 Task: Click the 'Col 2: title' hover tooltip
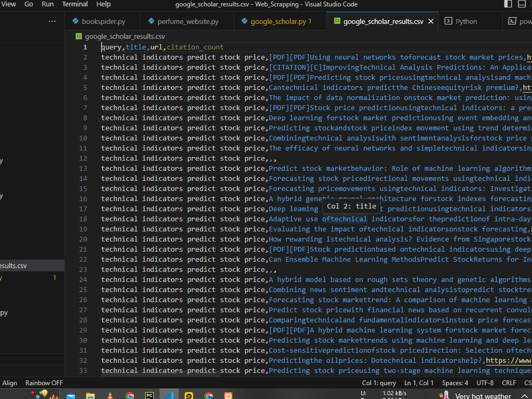pyautogui.click(x=352, y=206)
